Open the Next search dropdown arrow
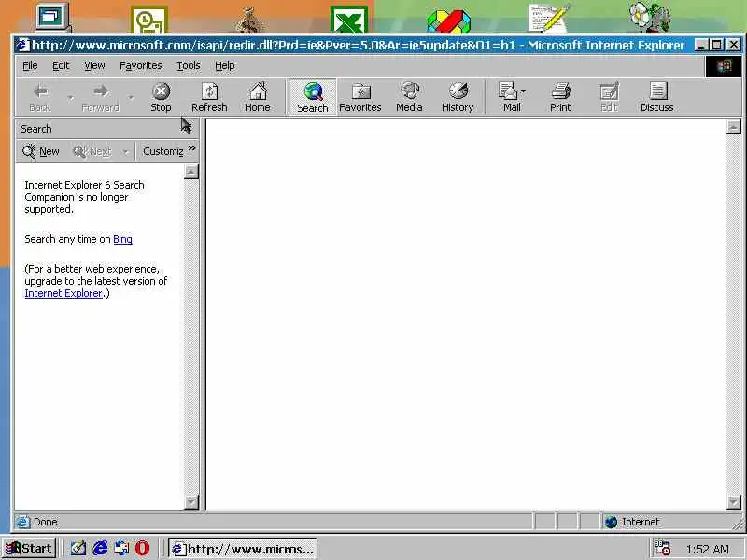This screenshot has height=560, width=747. [126, 152]
